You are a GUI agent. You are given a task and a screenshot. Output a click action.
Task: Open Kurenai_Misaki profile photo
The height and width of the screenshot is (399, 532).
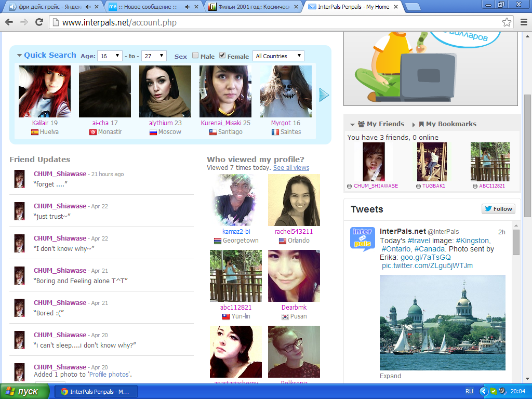(x=225, y=91)
